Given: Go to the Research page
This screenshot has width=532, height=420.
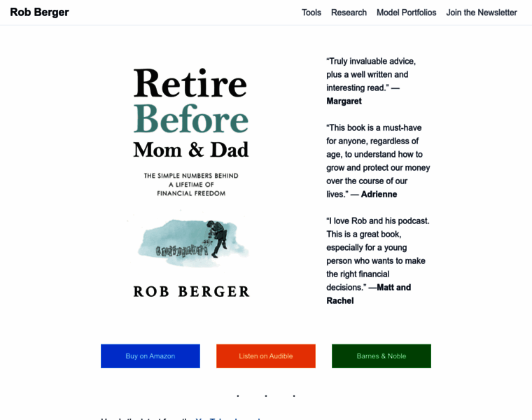Looking at the screenshot, I should point(349,13).
